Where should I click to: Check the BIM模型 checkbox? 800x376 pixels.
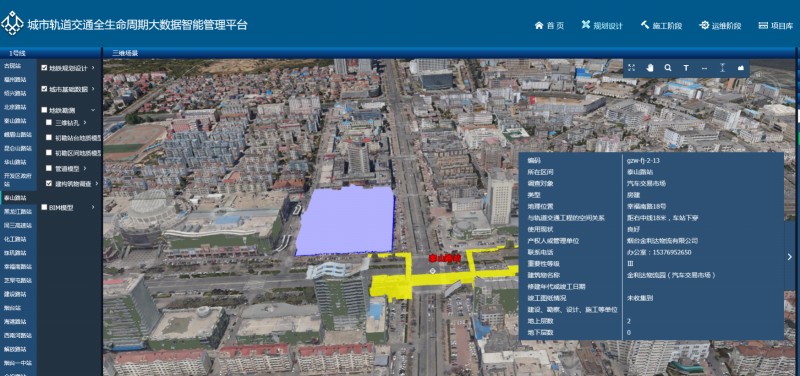pyautogui.click(x=44, y=207)
